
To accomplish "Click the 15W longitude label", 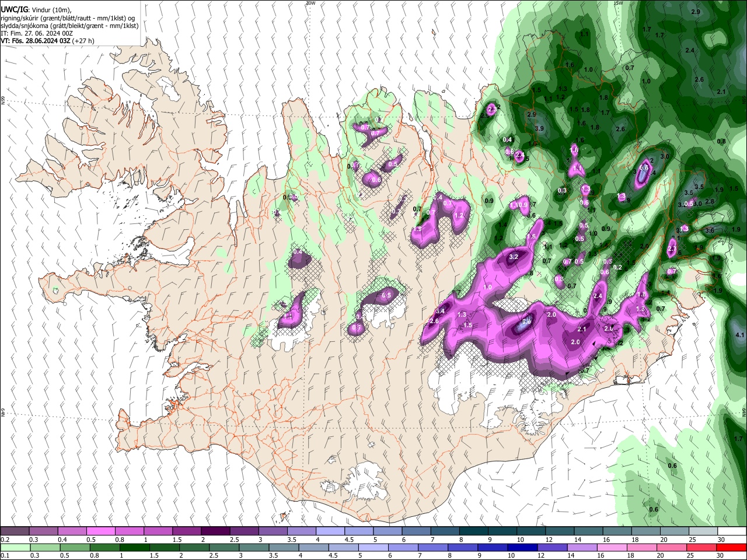I will (619, 3).
